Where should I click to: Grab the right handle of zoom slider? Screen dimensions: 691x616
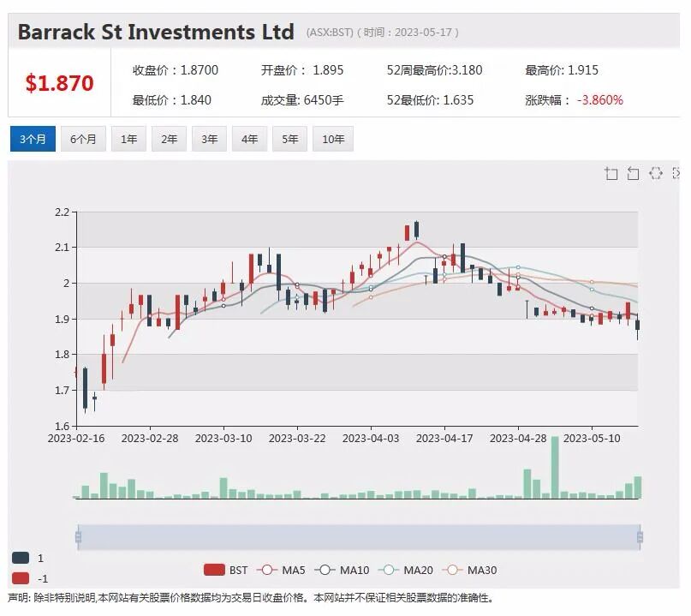(640, 537)
